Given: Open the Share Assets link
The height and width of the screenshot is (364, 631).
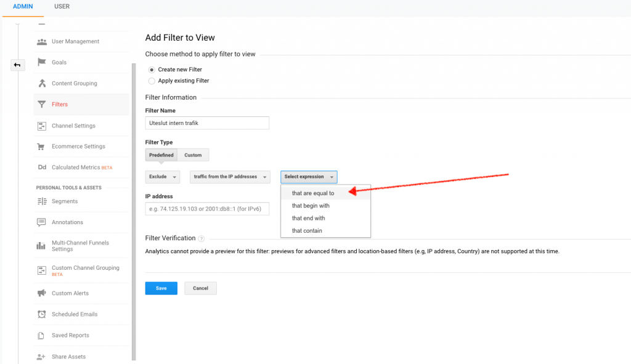Looking at the screenshot, I should point(69,357).
